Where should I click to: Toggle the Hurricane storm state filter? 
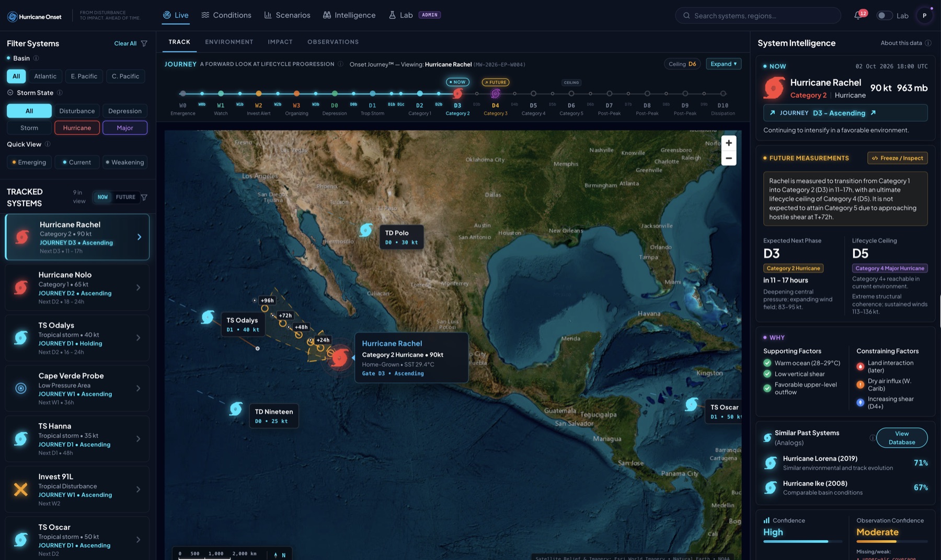(x=77, y=127)
